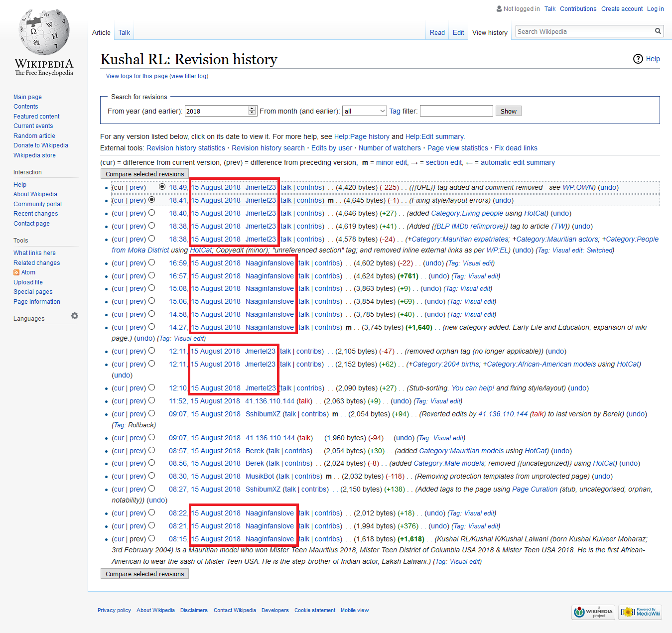The width and height of the screenshot is (672, 633).
Task: Open the Help:Edit summary link
Action: 434,136
